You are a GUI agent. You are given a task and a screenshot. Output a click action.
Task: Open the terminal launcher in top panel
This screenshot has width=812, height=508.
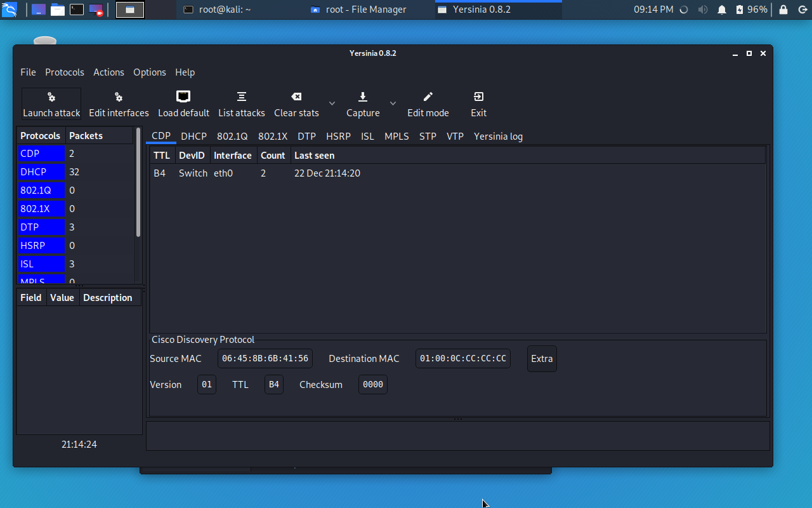click(x=77, y=10)
